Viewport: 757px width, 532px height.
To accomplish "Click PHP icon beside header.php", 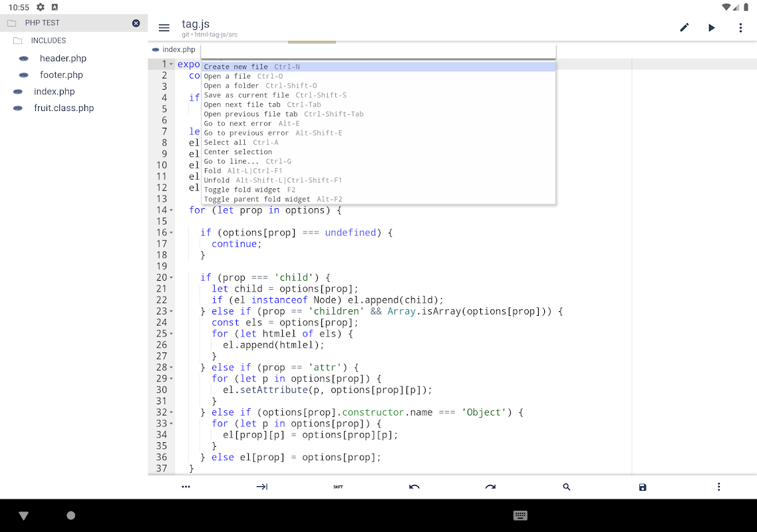I will [x=24, y=59].
